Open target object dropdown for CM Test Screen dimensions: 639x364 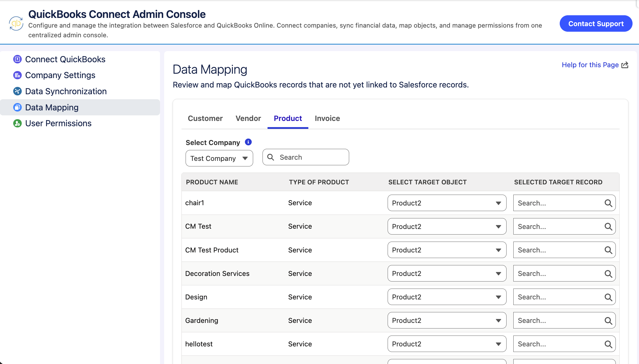[447, 226]
